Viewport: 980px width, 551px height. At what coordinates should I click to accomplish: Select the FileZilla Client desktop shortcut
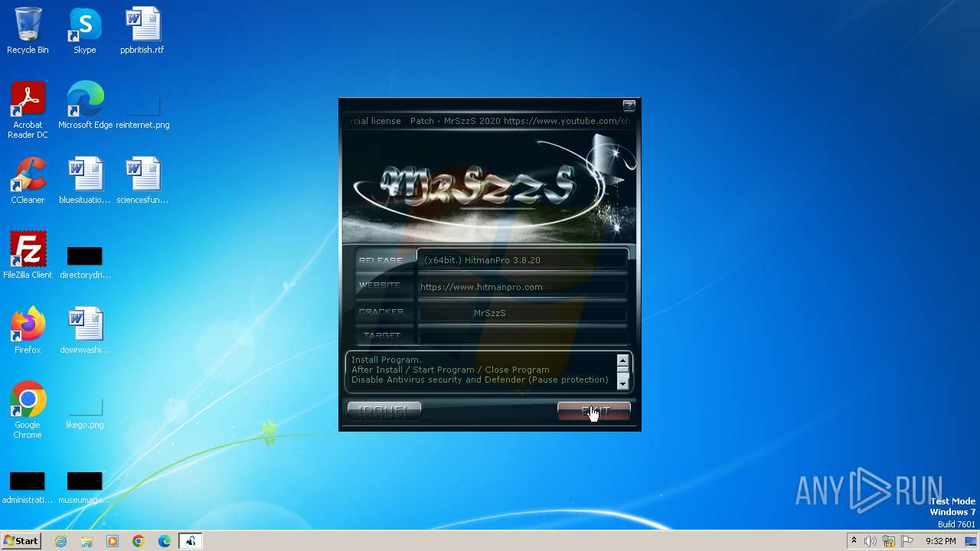click(28, 256)
